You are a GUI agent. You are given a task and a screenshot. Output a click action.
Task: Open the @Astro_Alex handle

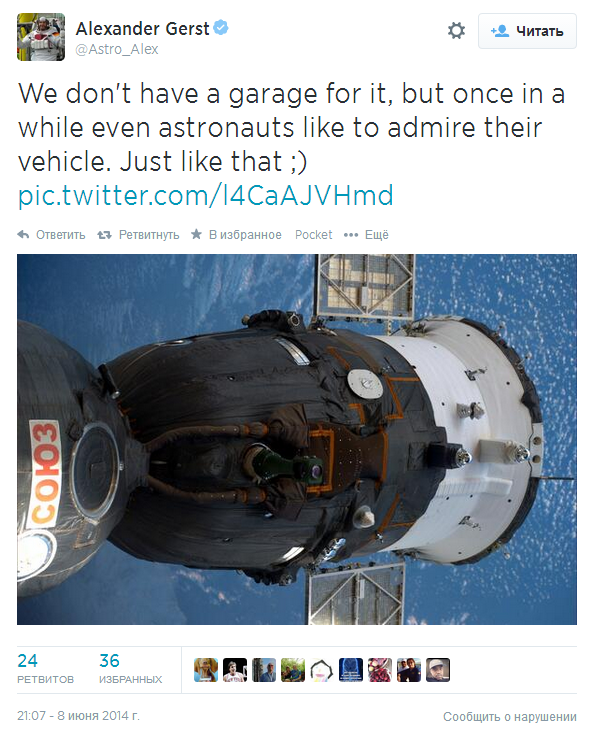(117, 49)
